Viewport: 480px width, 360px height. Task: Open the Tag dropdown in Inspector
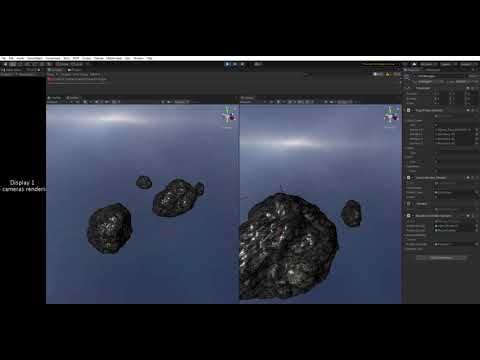[x=431, y=82]
